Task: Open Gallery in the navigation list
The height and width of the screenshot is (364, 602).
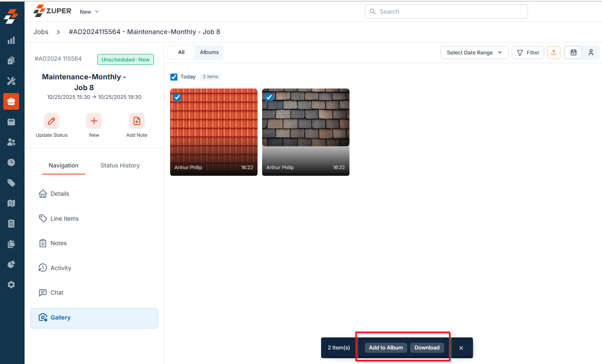Action: pos(94,318)
